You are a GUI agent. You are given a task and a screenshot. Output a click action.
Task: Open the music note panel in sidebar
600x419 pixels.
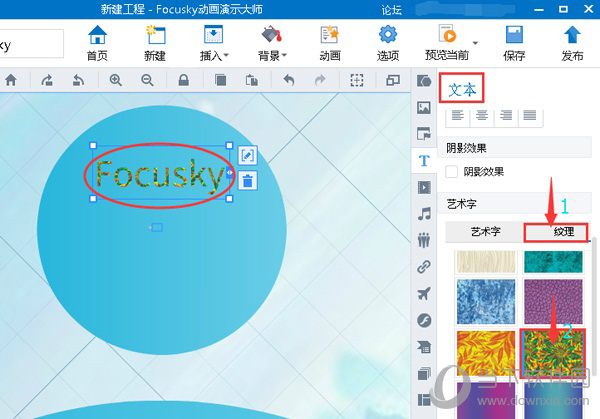pyautogui.click(x=424, y=214)
